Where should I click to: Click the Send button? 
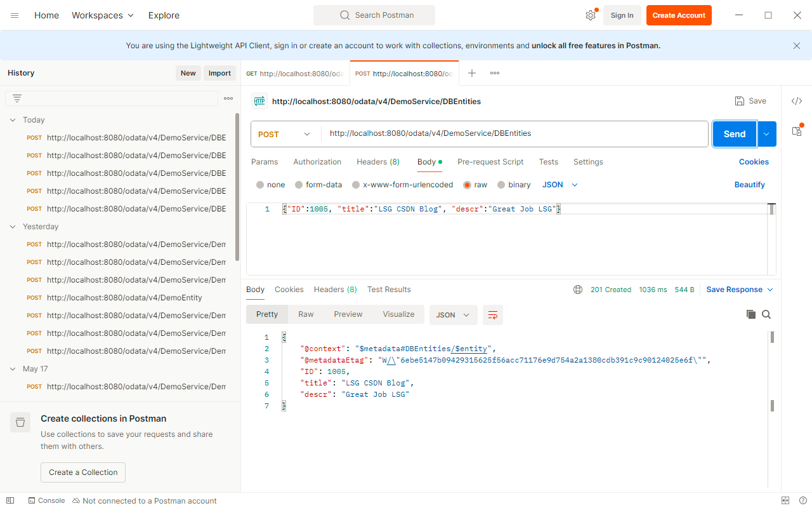[x=735, y=134]
